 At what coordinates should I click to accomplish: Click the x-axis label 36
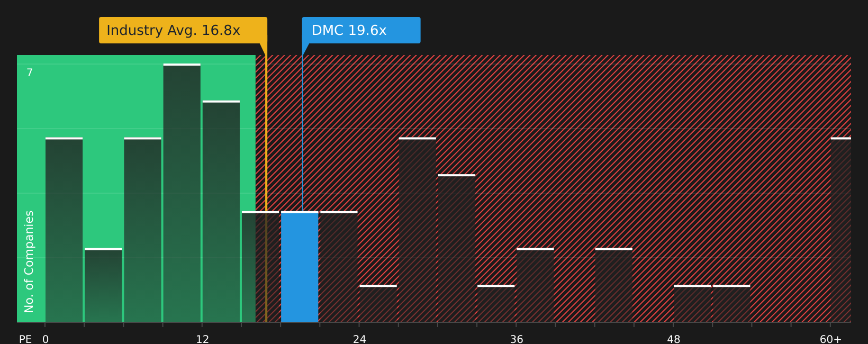click(x=517, y=339)
